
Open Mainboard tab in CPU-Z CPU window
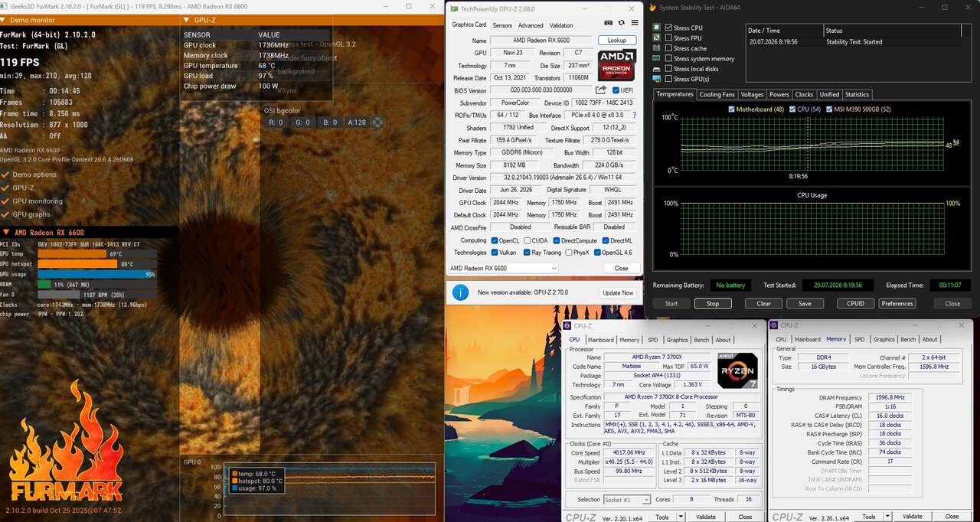(600, 340)
